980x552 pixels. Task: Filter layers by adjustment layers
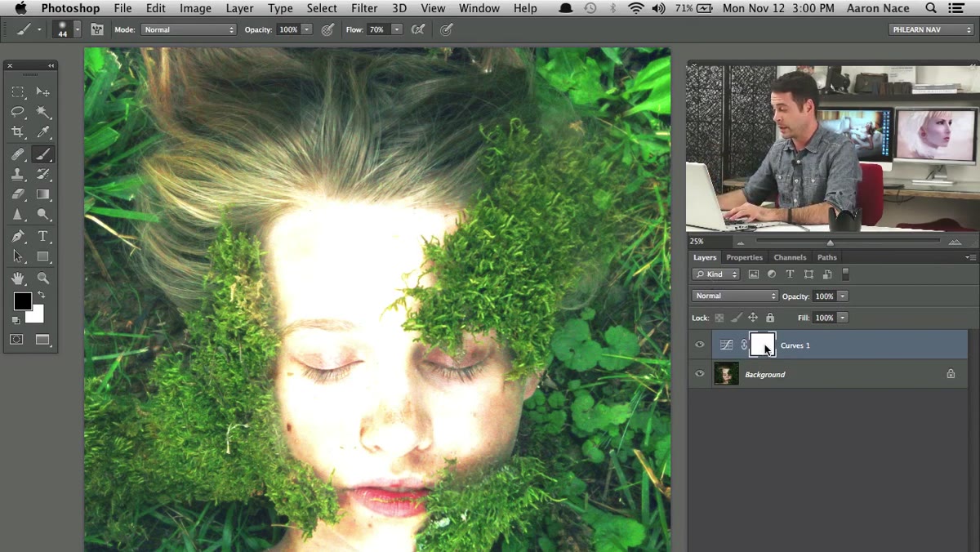(x=772, y=274)
